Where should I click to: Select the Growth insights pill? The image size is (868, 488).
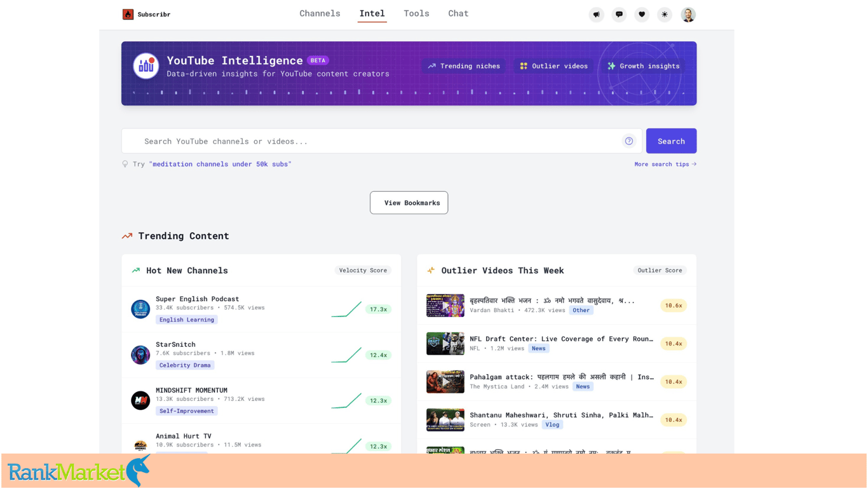click(643, 66)
